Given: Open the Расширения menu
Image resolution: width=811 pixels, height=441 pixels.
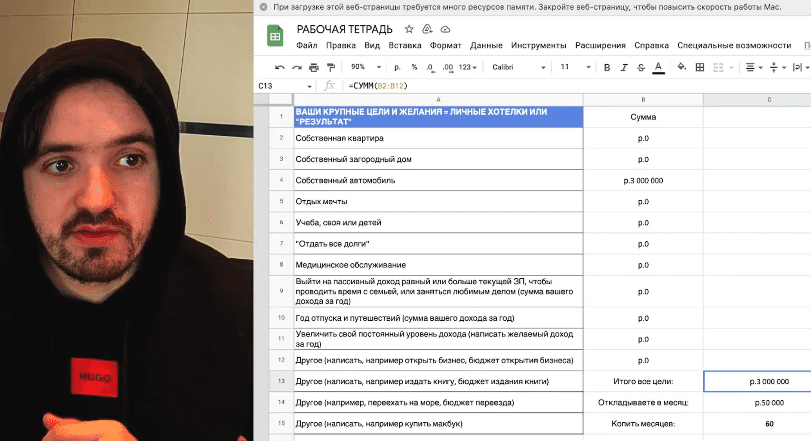Looking at the screenshot, I should tap(600, 45).
